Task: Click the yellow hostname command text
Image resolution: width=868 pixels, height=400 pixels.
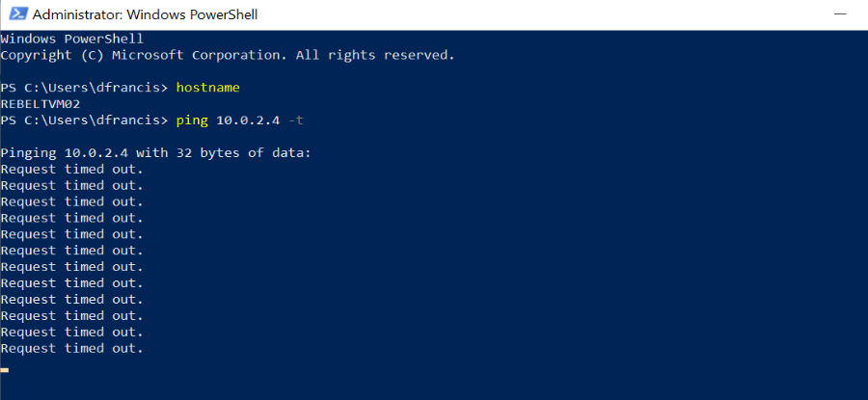Action: (207, 88)
